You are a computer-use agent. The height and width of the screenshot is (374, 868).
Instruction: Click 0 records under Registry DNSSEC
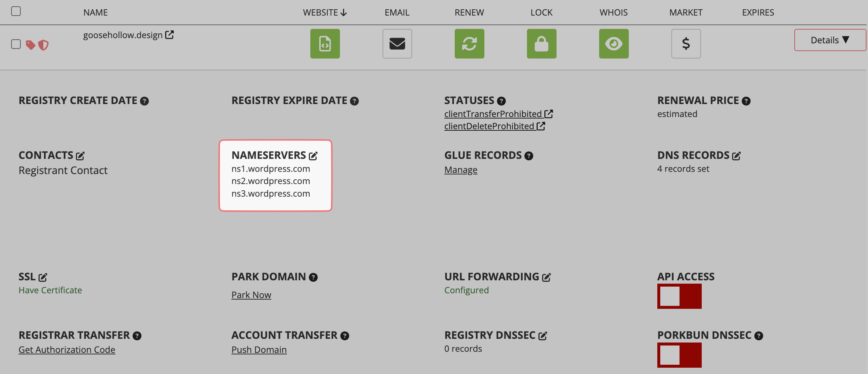(463, 348)
